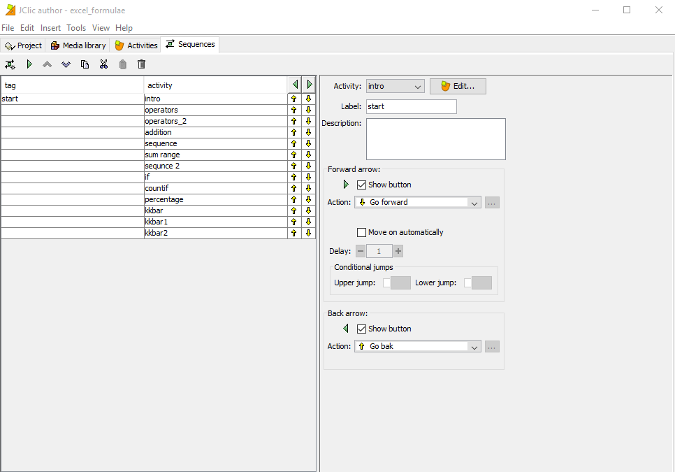Uncheck Forward arrow Show button checkbox
The image size is (675, 472).
(362, 184)
